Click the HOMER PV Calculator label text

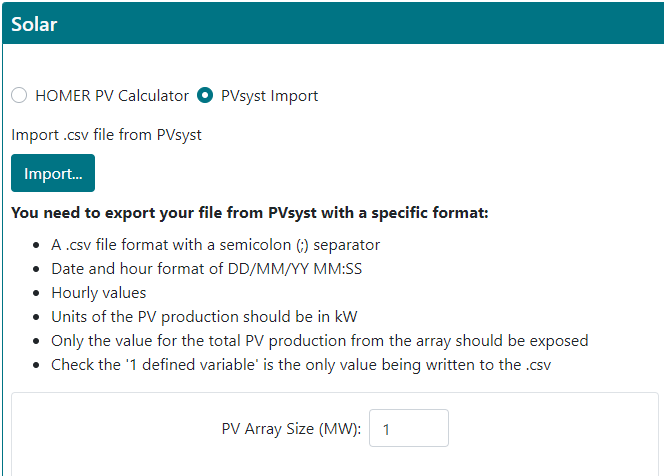(x=112, y=96)
